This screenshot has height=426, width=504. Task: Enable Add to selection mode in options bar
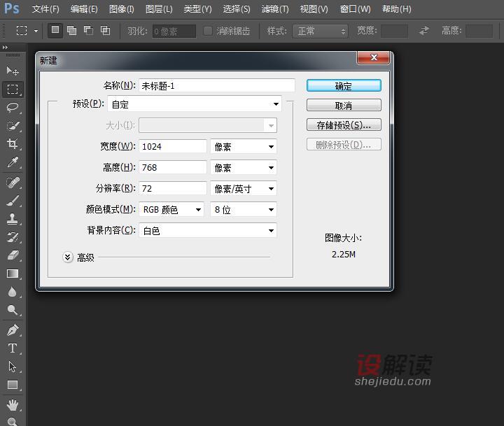(x=71, y=31)
